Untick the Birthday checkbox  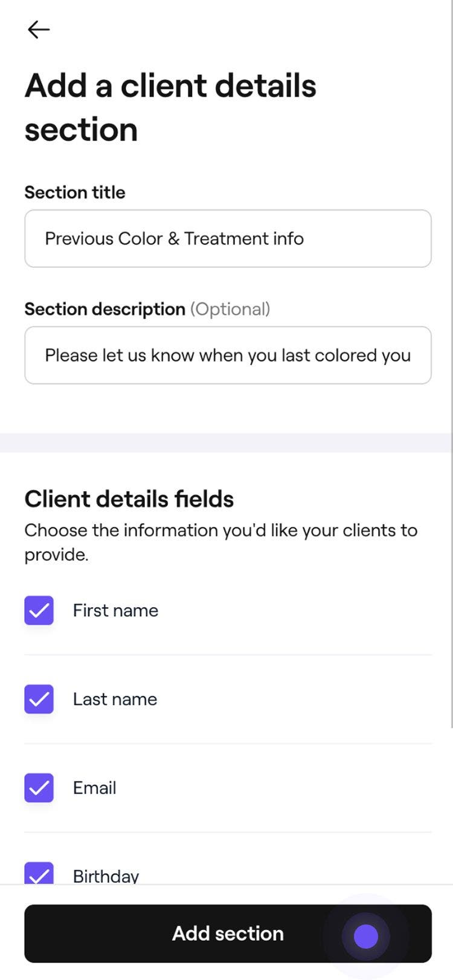coord(39,874)
